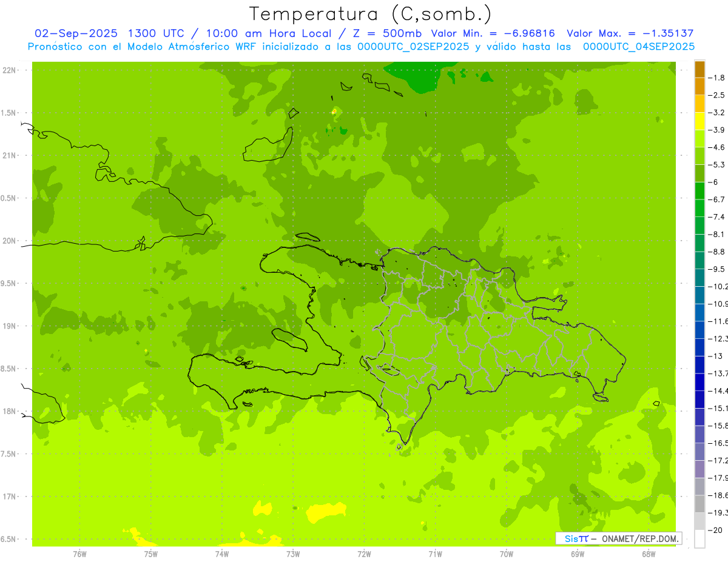Click the 'Valor Max. = -1.35137' readout
This screenshot has height=562, width=728.
(x=630, y=33)
